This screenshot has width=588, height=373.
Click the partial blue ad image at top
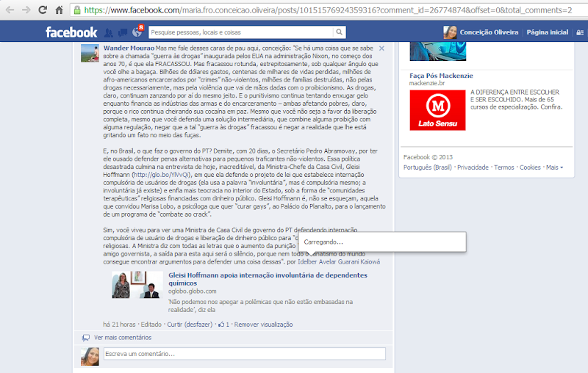click(437, 51)
